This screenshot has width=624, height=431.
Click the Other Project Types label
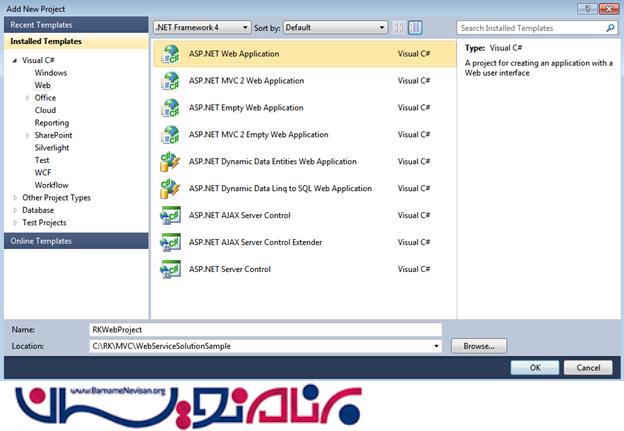coord(57,198)
